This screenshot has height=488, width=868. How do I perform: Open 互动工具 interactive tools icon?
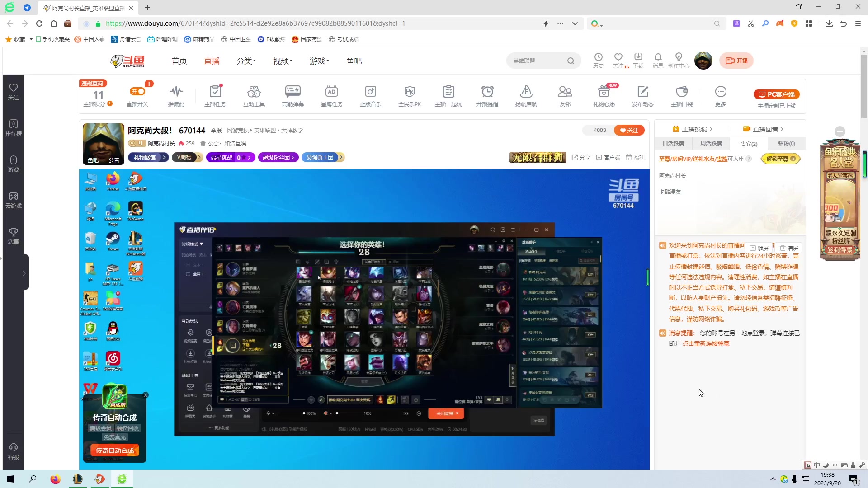pos(254,92)
